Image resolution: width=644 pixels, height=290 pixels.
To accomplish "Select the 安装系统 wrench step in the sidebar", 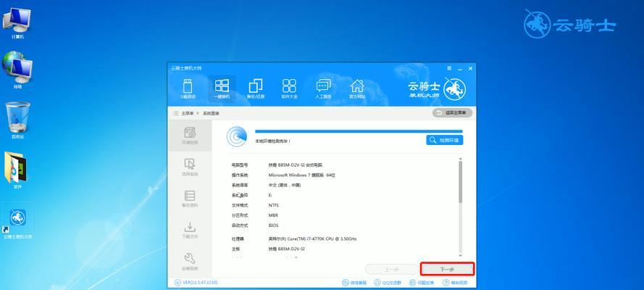I will point(190,262).
